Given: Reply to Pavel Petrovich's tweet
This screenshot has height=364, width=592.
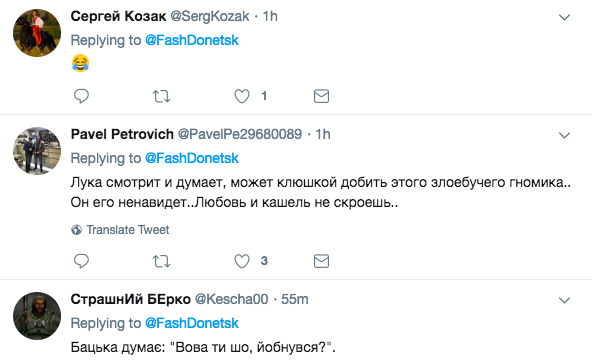Looking at the screenshot, I should (81, 261).
